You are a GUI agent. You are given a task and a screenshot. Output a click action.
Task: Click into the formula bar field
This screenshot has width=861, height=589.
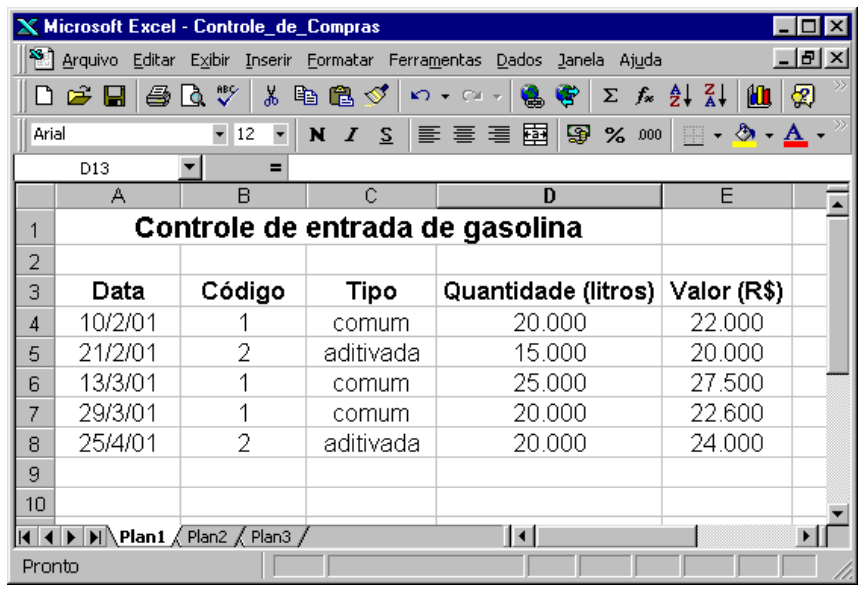pyautogui.click(x=569, y=167)
